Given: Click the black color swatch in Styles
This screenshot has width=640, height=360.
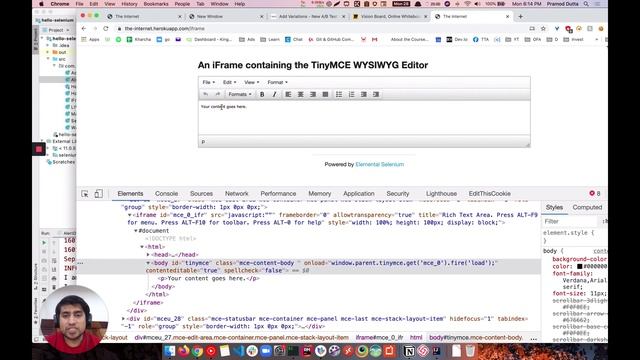Looking at the screenshot, I should (580, 266).
